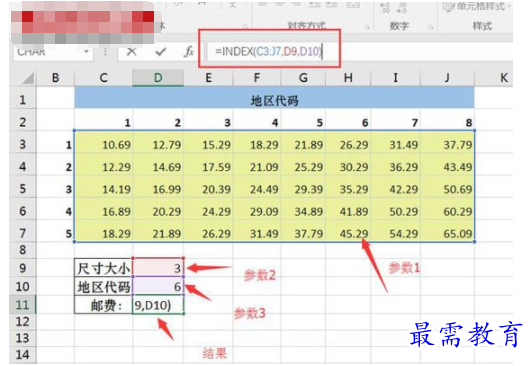The height and width of the screenshot is (366, 531).
Task: Open the Name Box dropdown arrow
Action: pos(87,52)
